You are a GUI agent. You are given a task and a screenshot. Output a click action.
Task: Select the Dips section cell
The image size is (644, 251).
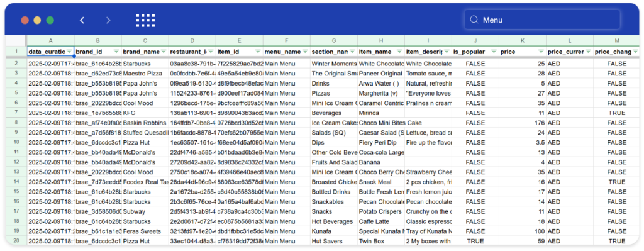coord(334,143)
